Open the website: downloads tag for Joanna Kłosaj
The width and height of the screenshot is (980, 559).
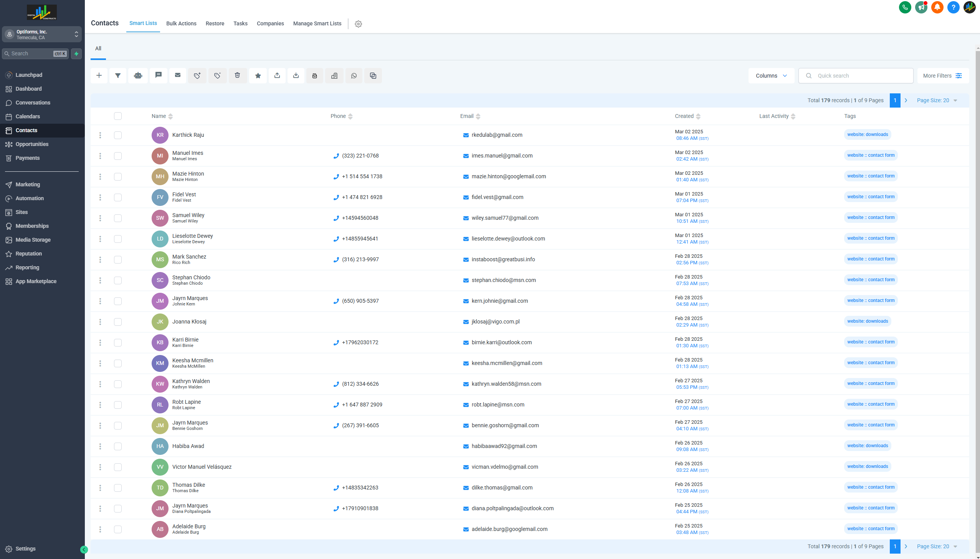pyautogui.click(x=868, y=321)
